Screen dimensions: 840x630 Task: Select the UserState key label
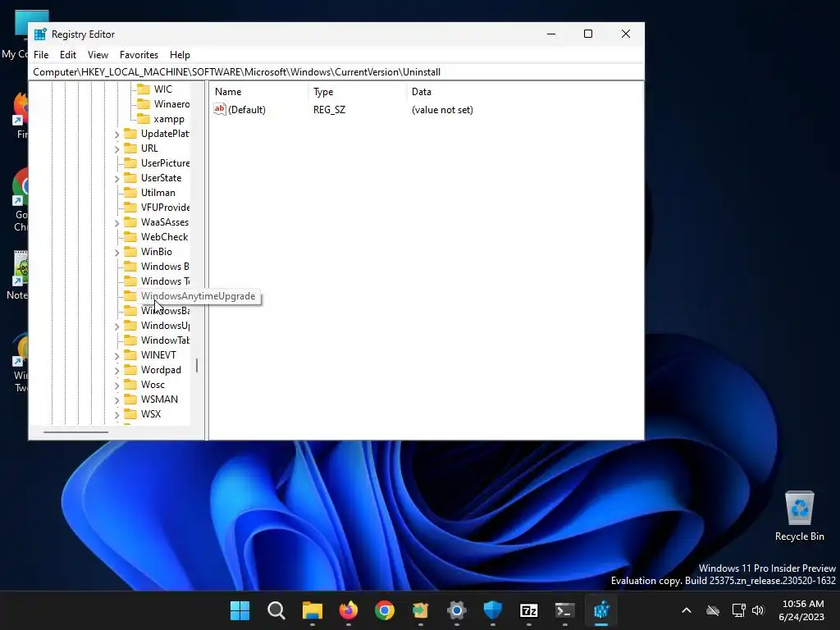pyautogui.click(x=162, y=178)
